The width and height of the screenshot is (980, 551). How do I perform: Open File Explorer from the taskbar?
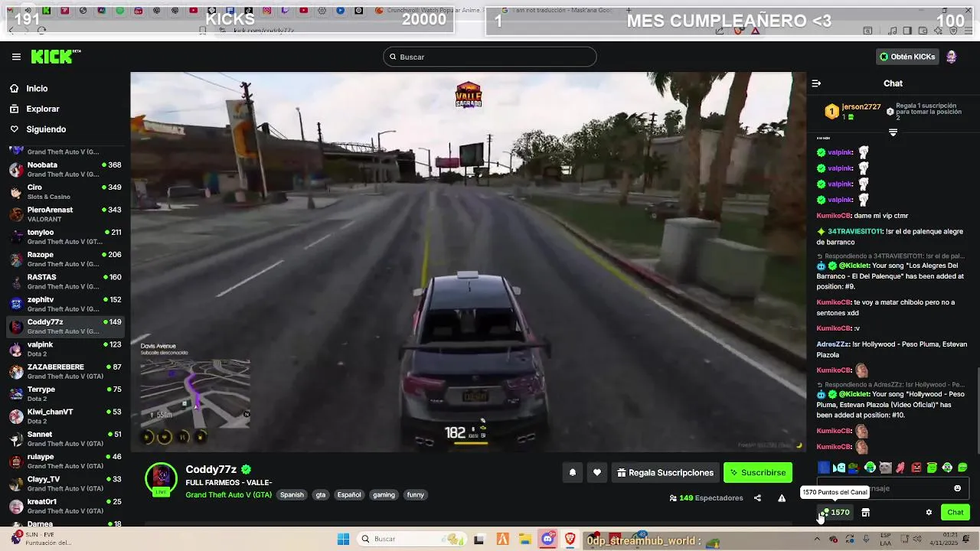[524, 539]
